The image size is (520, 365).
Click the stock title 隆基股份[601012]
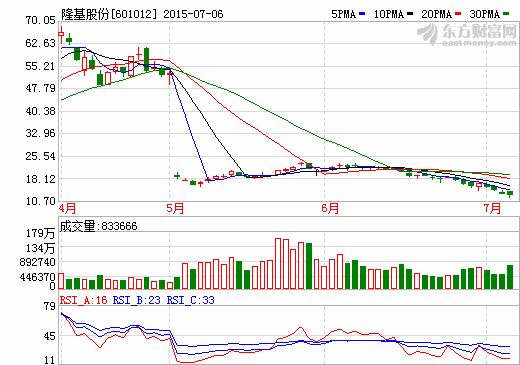click(x=109, y=14)
